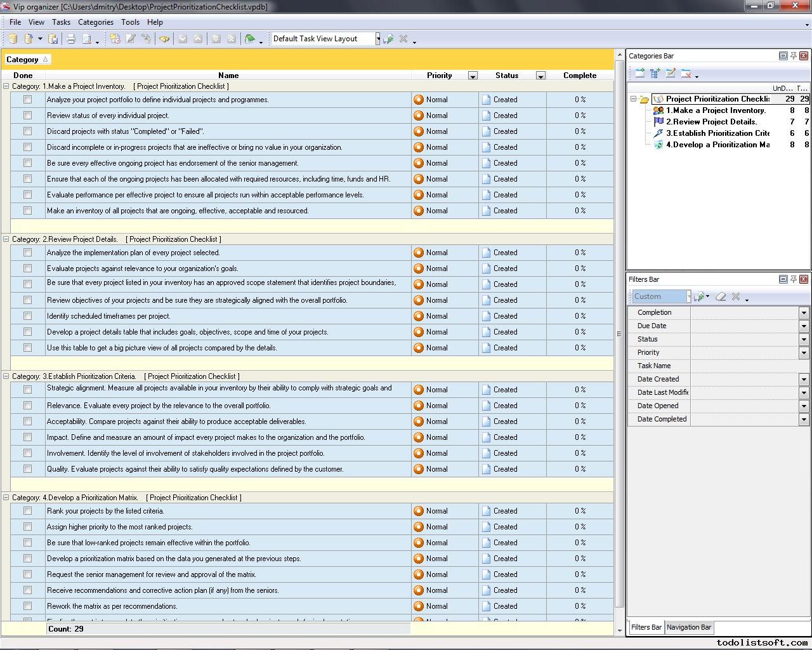This screenshot has height=650, width=812.
Task: Click Edit Category pencil icon
Action: [671, 74]
